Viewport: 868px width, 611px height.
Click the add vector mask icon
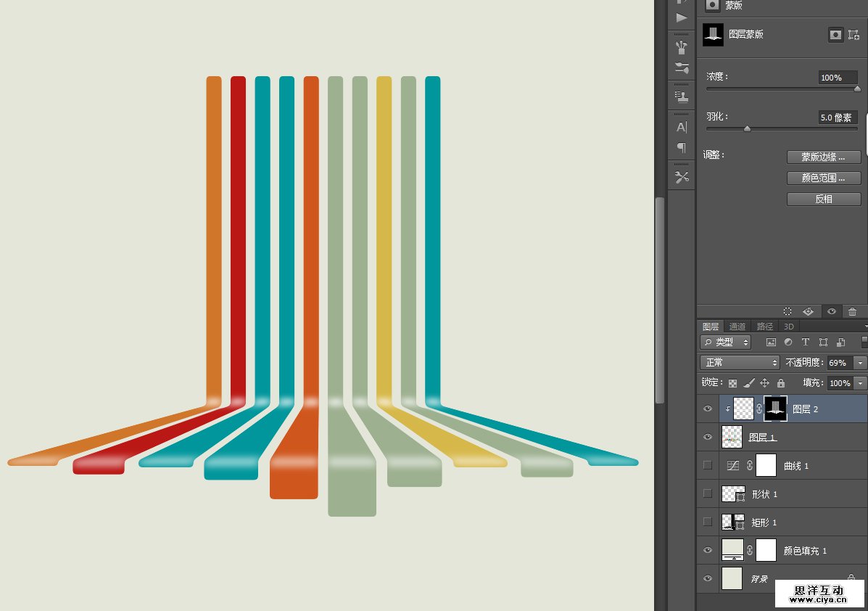853,35
